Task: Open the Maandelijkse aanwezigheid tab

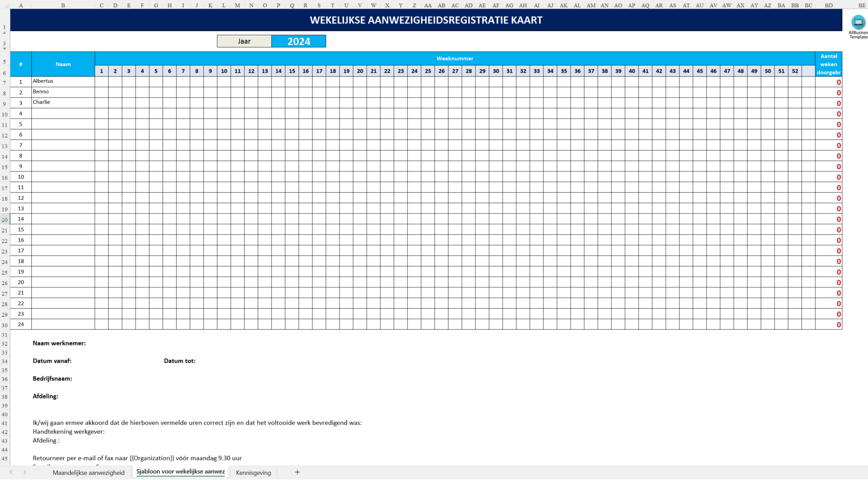Action: click(88, 472)
